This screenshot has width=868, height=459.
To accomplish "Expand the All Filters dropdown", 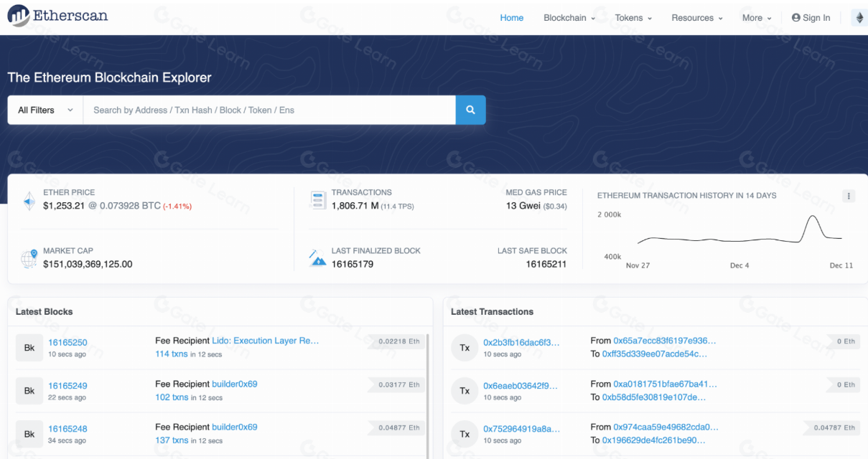I will 45,110.
